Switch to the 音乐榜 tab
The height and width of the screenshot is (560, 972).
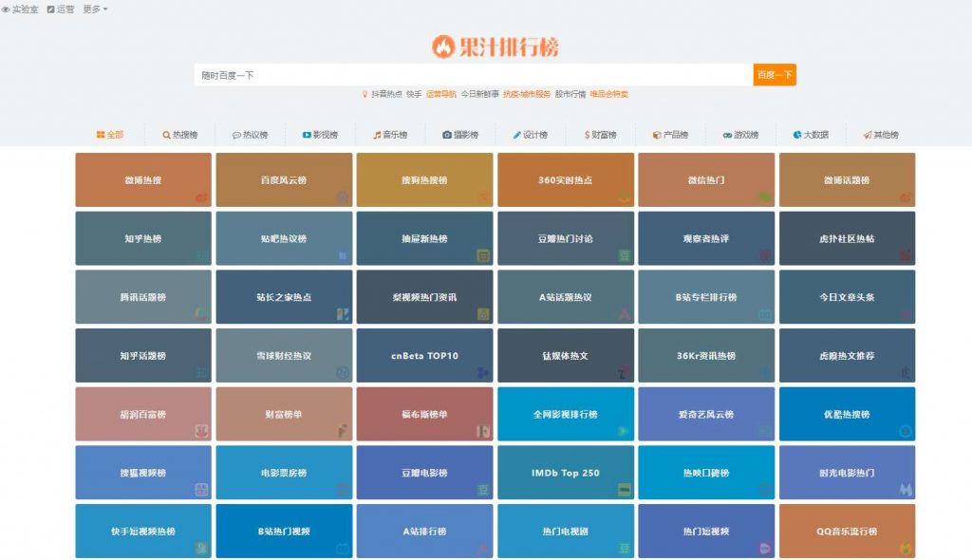(x=390, y=135)
